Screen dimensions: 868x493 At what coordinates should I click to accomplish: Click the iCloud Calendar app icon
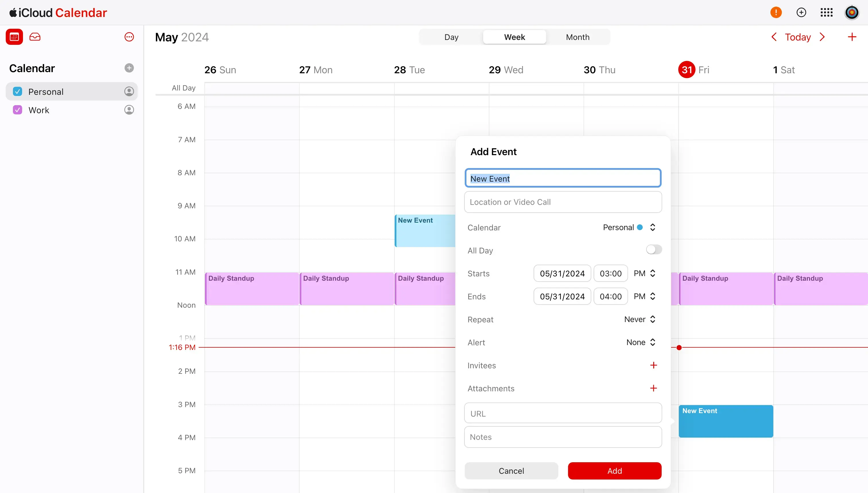pos(14,37)
